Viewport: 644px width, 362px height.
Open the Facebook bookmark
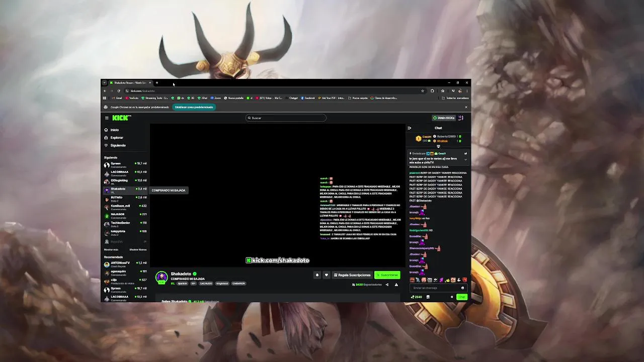308,98
